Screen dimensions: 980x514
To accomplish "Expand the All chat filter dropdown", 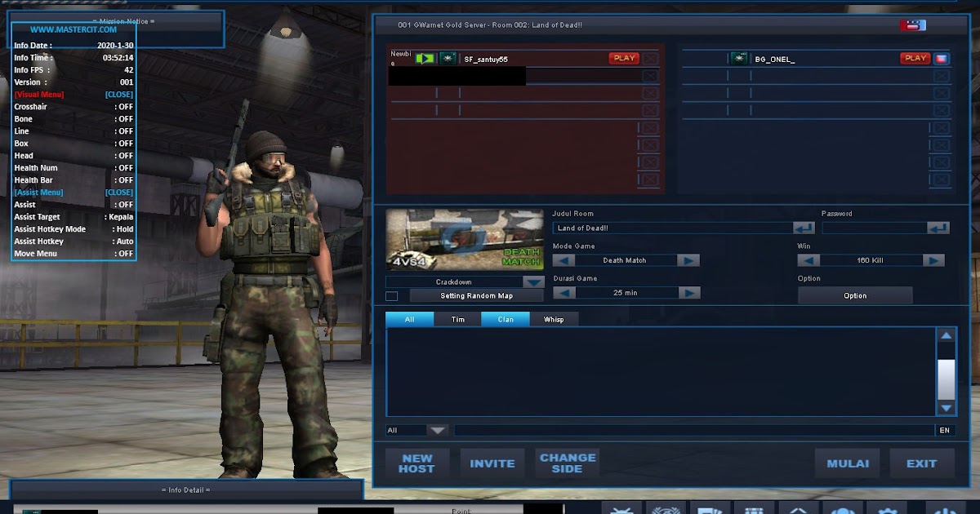I will coord(438,429).
